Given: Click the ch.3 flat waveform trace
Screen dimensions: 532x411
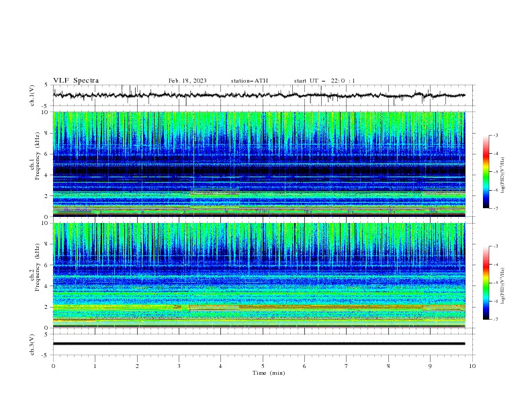Looking at the screenshot, I should click(x=259, y=344).
